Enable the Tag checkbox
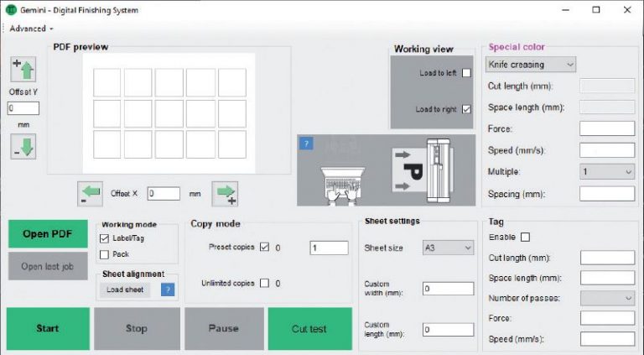Screen dimensions: 644x355 click(526, 238)
